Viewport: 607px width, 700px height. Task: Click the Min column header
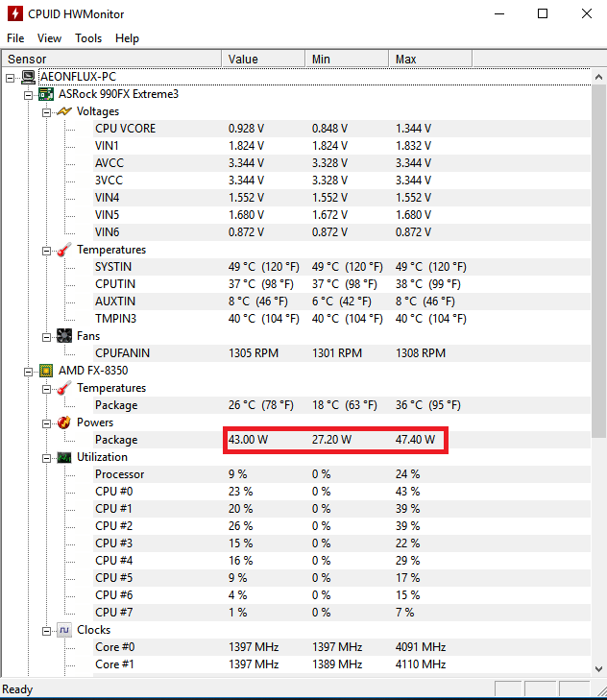pos(347,59)
